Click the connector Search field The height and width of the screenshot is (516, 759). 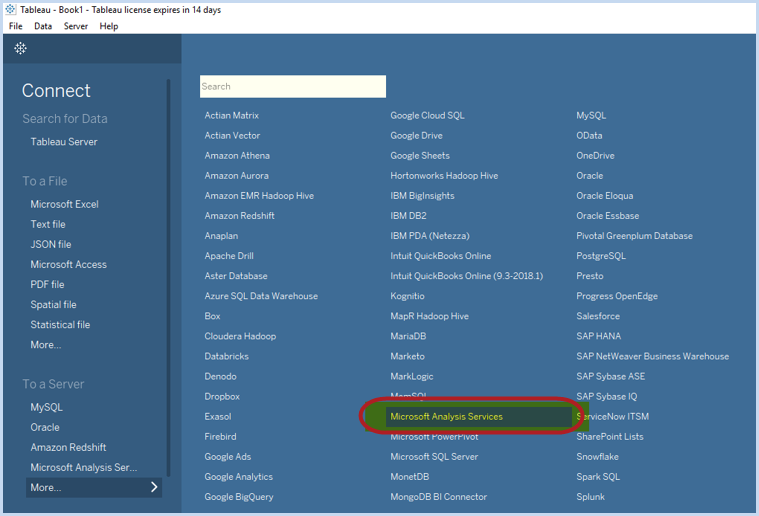tap(293, 86)
